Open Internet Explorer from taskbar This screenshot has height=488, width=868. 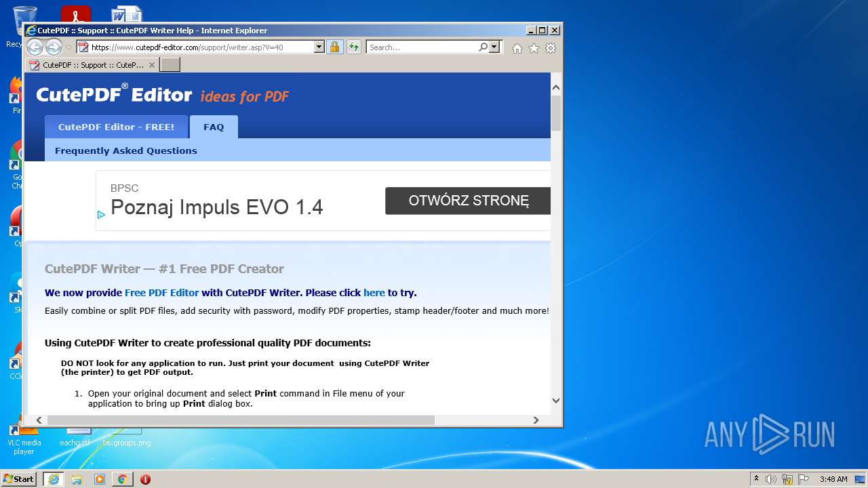point(54,479)
